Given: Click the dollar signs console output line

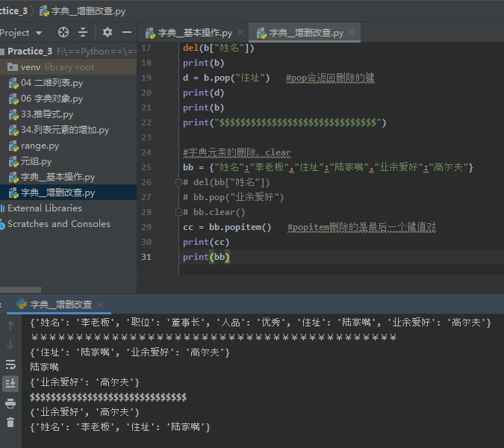Looking at the screenshot, I should click(x=108, y=397).
